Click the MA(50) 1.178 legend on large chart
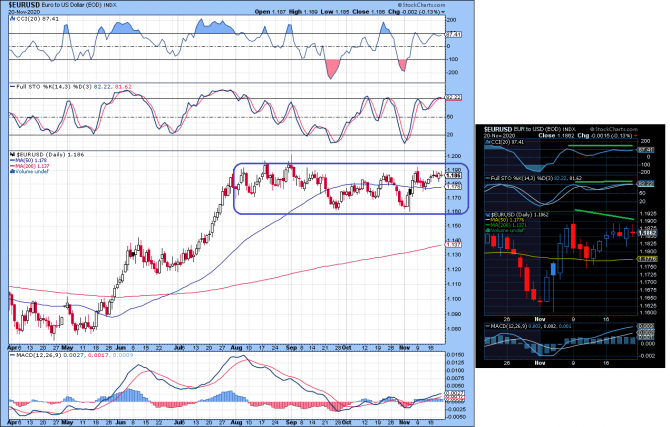This screenshot has width=670, height=427. tap(30, 160)
